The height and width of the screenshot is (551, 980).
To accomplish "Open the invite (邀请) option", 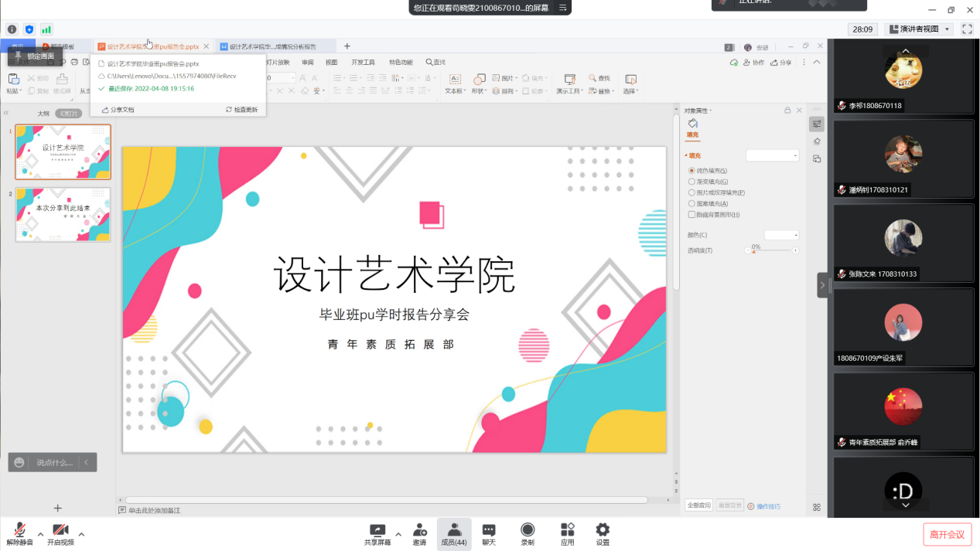I will pyautogui.click(x=419, y=533).
